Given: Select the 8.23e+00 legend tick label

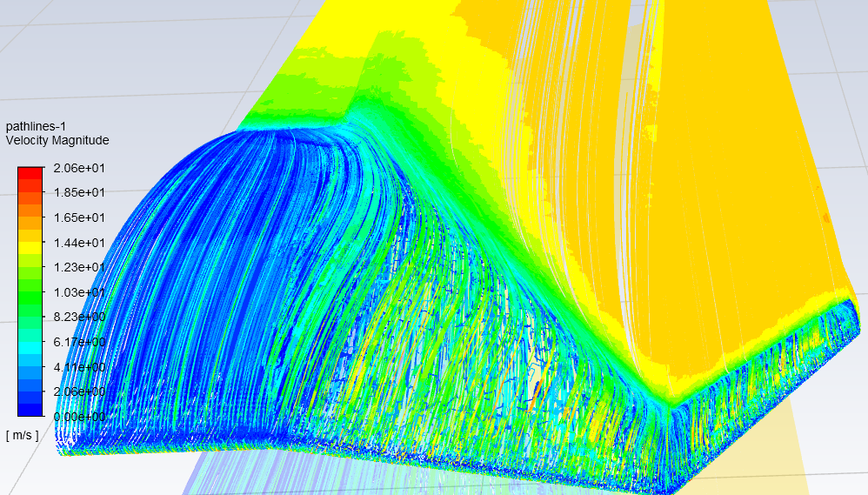Looking at the screenshot, I should coord(80,318).
